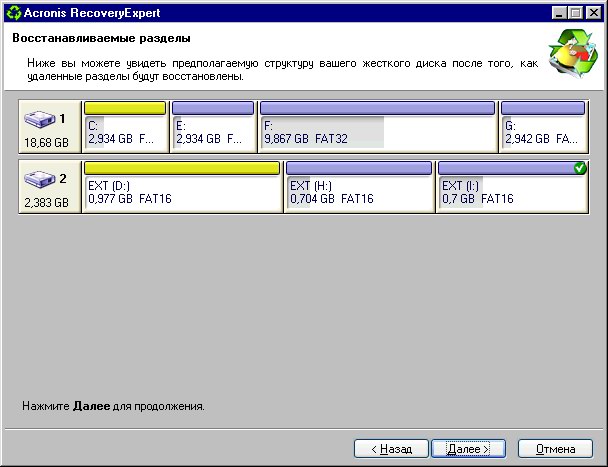Close the Acronis RecoveryExpert window
The image size is (608, 467).
[x=594, y=11]
